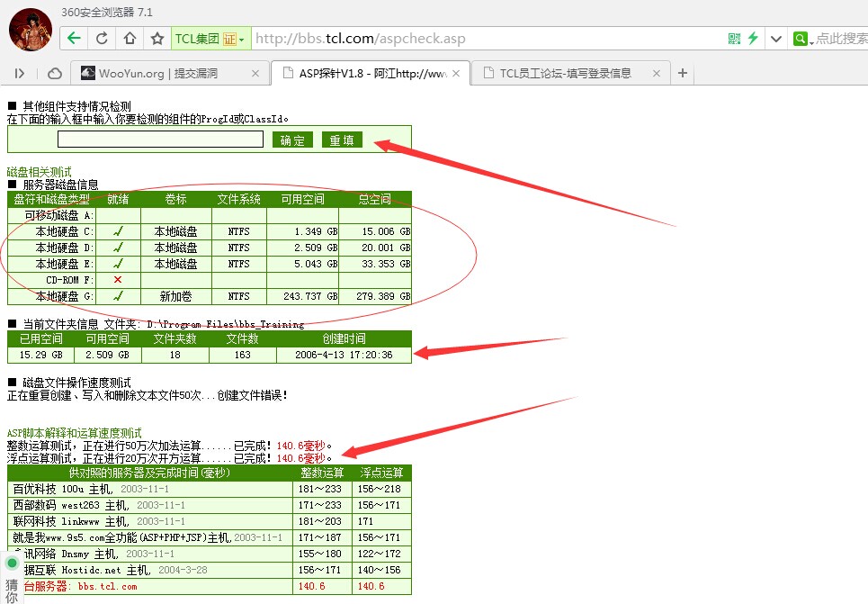Click the ASP脚本解释和运算速度测试 heading
Screen dimensions: 868x604
coord(74,433)
